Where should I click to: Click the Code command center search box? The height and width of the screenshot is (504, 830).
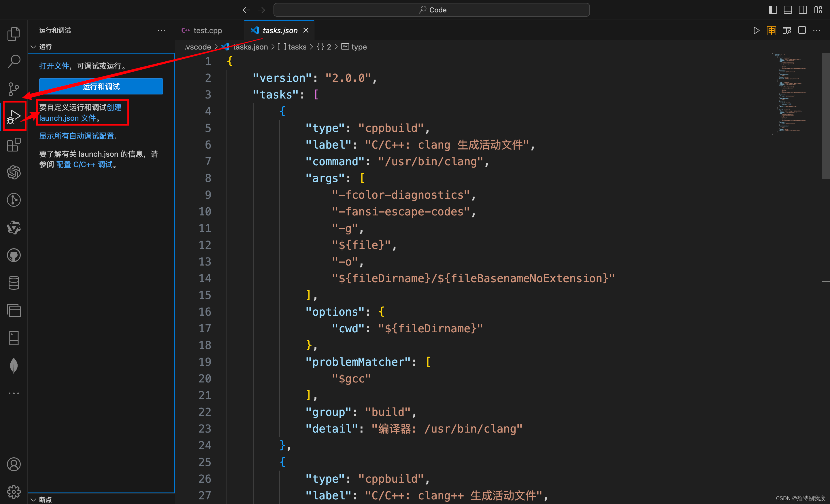click(431, 10)
